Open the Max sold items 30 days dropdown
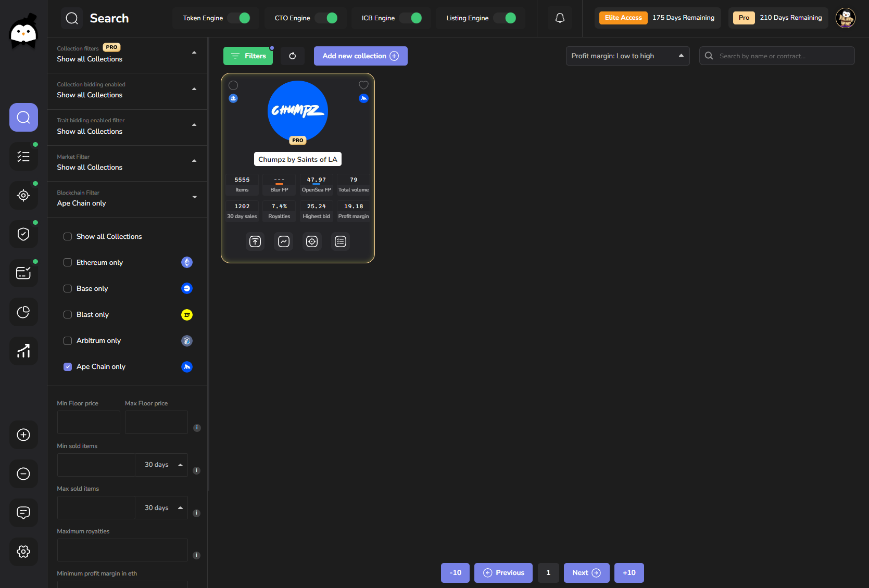869x588 pixels. [161, 508]
